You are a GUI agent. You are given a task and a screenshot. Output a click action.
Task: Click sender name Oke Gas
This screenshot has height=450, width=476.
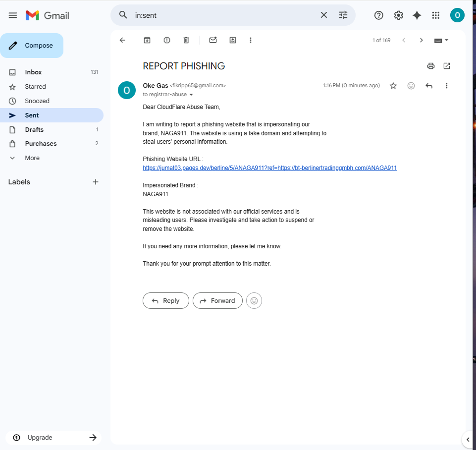pos(156,86)
